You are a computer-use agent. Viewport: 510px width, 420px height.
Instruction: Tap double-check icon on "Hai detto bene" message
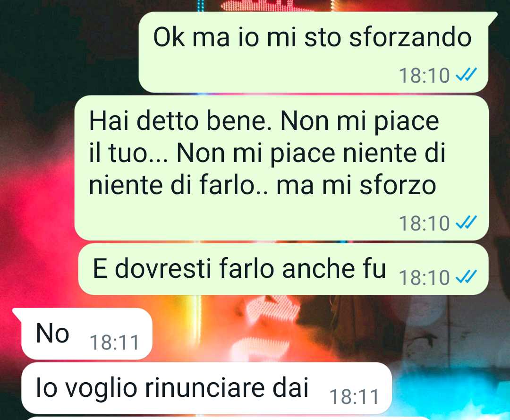[466, 223]
